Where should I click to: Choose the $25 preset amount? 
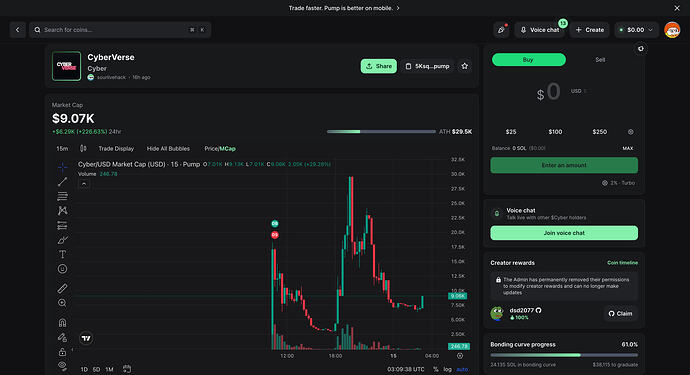[x=511, y=132]
